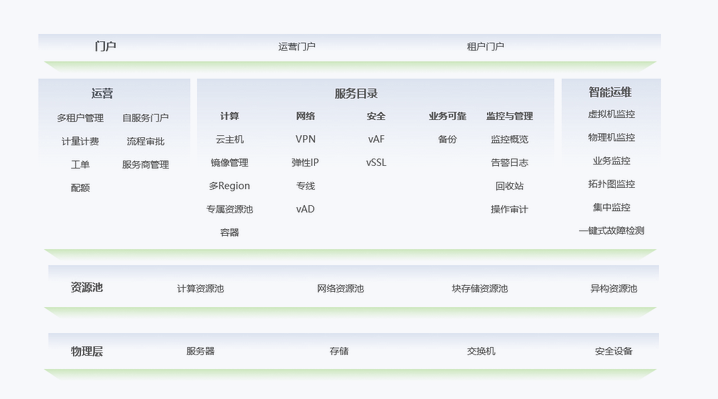Click 服务商管理 item
The width and height of the screenshot is (718, 399).
145,164
